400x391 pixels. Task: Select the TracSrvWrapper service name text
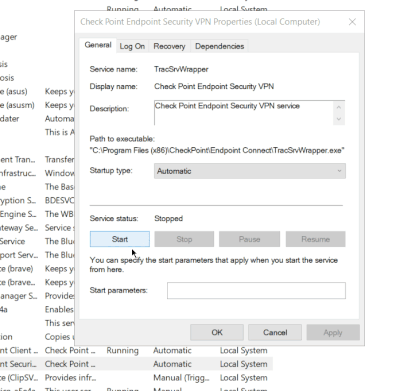181,69
